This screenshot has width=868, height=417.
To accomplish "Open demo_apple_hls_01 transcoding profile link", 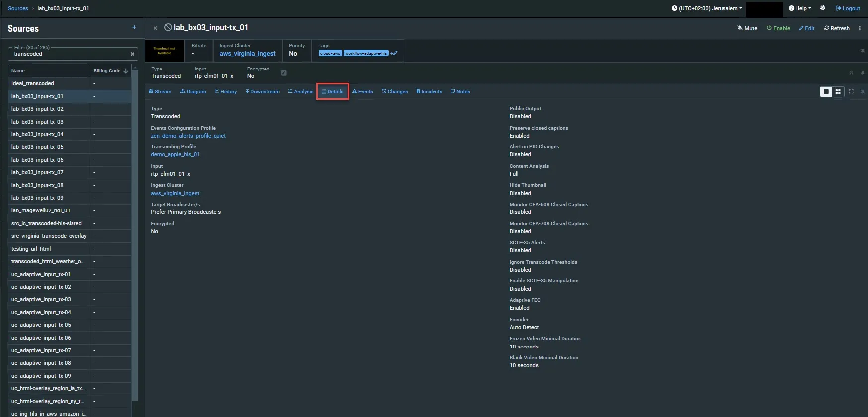I will pos(175,155).
